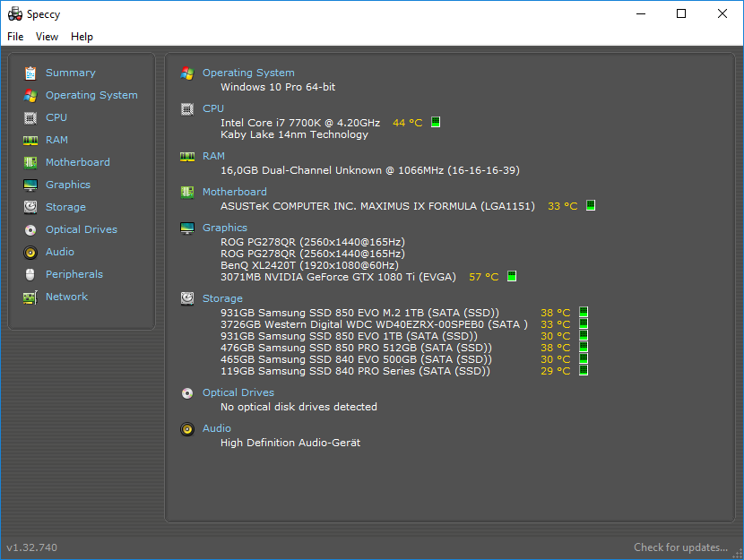Open the File menu
744x560 pixels.
(15, 37)
